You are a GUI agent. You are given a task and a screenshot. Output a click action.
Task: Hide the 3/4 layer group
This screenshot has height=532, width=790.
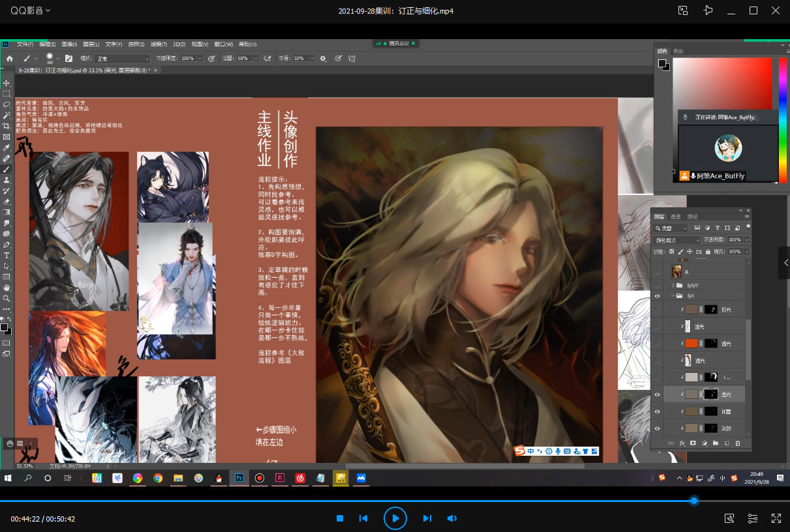pos(657,296)
